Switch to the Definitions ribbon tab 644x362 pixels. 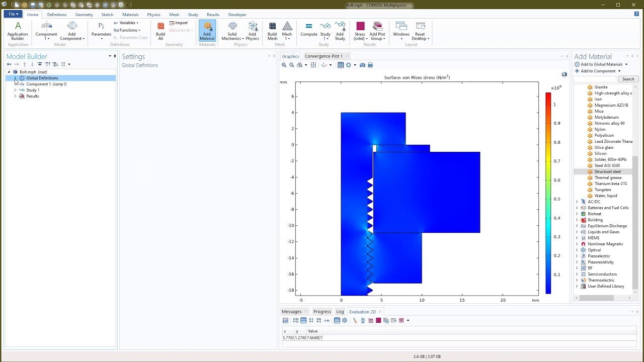pyautogui.click(x=57, y=15)
